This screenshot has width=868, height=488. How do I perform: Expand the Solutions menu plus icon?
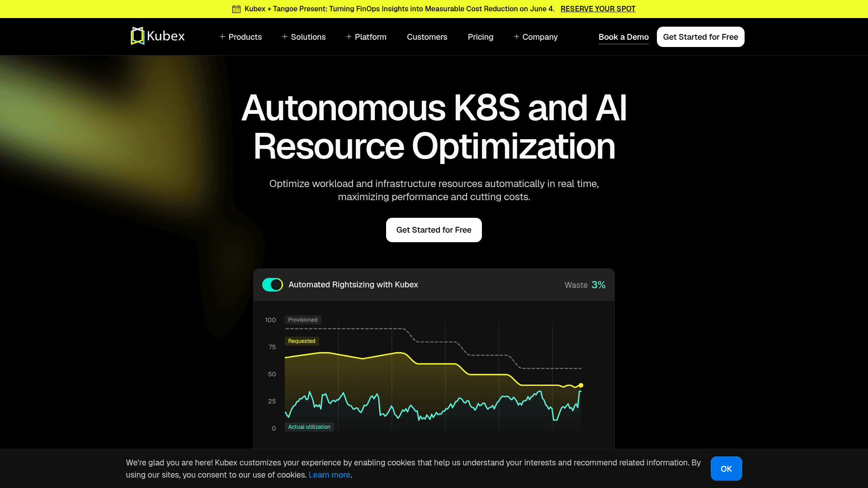pyautogui.click(x=285, y=37)
